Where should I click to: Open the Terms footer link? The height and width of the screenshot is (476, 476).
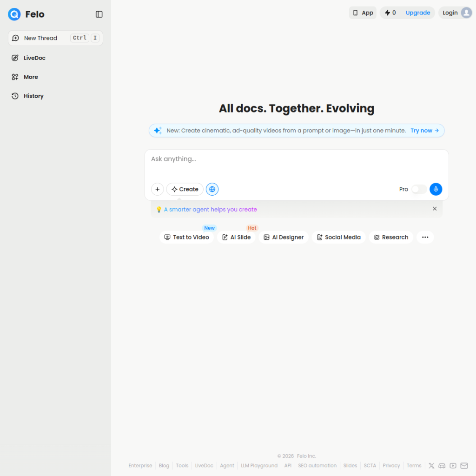point(414,465)
